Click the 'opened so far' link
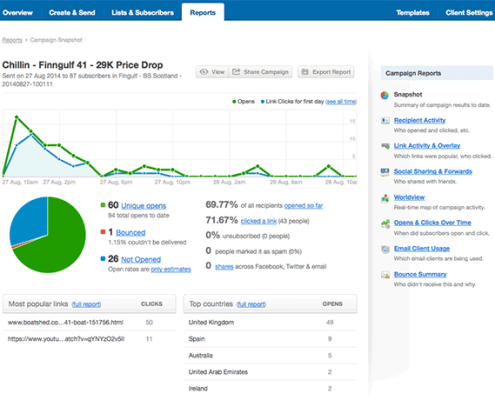The width and height of the screenshot is (495, 400). tap(303, 206)
